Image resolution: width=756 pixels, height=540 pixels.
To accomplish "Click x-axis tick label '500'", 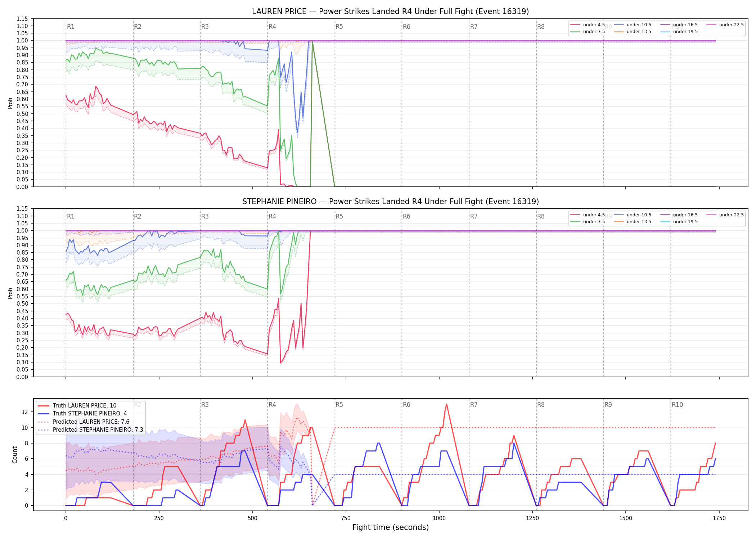I will click(x=252, y=518).
